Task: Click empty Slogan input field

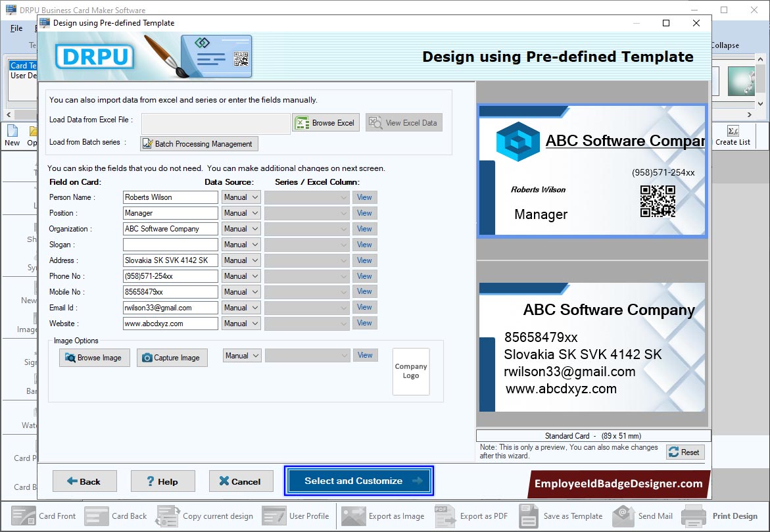Action: pyautogui.click(x=170, y=244)
